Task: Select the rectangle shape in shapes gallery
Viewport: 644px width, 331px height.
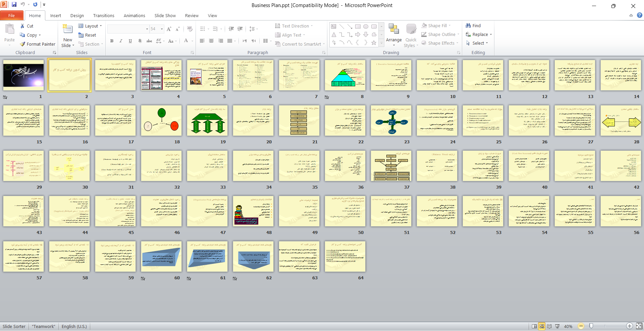Action: click(x=358, y=26)
